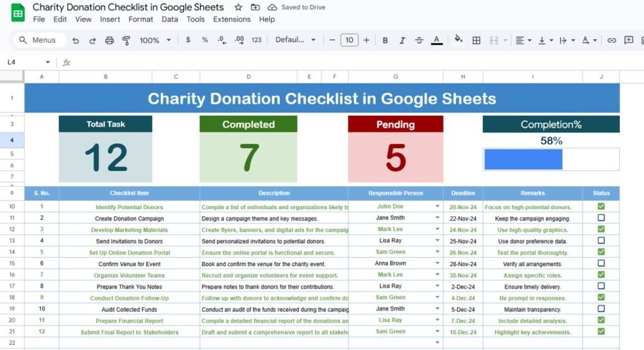Click the blue completion progress bar
This screenshot has width=644, height=350.
(523, 159)
